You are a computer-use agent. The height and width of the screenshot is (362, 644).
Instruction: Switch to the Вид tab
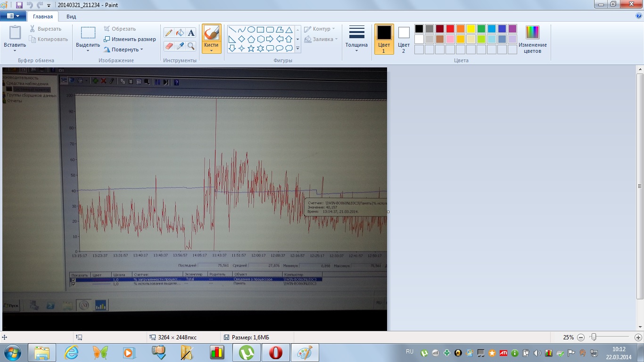pos(71,16)
